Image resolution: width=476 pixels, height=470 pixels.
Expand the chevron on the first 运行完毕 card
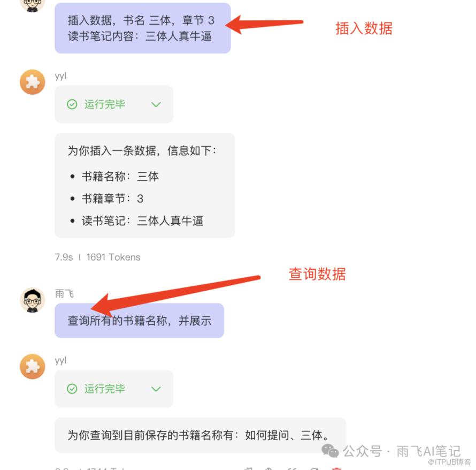(x=156, y=104)
